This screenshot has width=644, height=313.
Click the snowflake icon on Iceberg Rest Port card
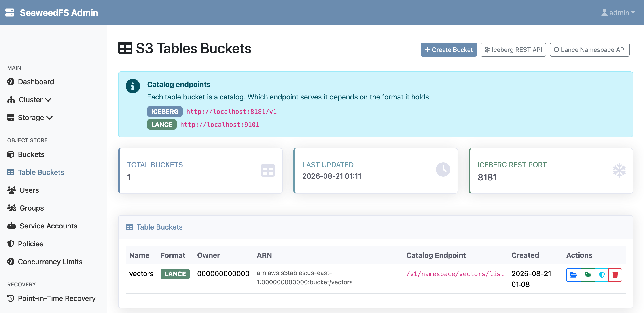click(619, 171)
